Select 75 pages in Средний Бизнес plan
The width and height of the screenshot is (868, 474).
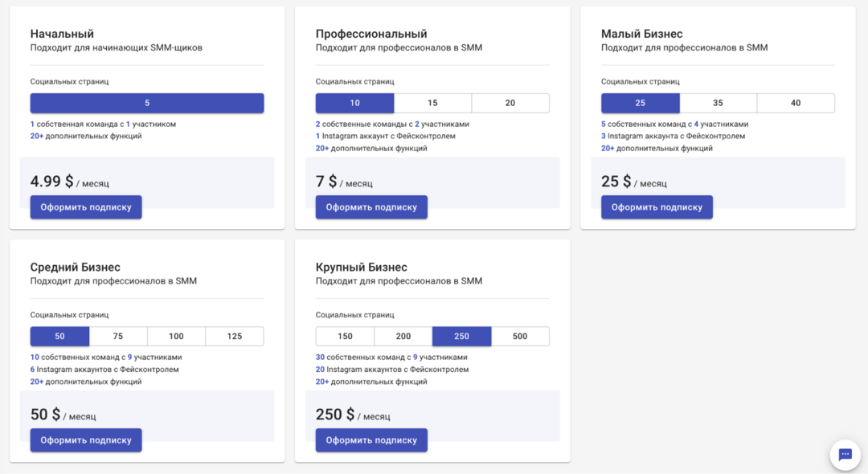pos(118,336)
